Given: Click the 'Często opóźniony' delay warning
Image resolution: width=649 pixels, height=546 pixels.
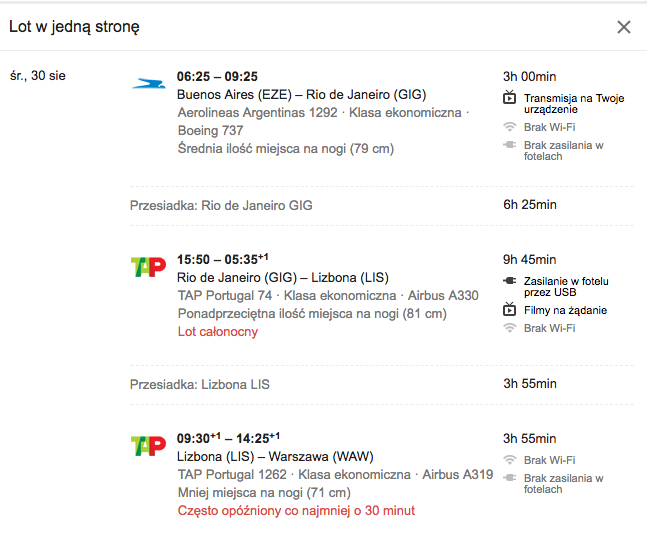Looking at the screenshot, I should (296, 511).
